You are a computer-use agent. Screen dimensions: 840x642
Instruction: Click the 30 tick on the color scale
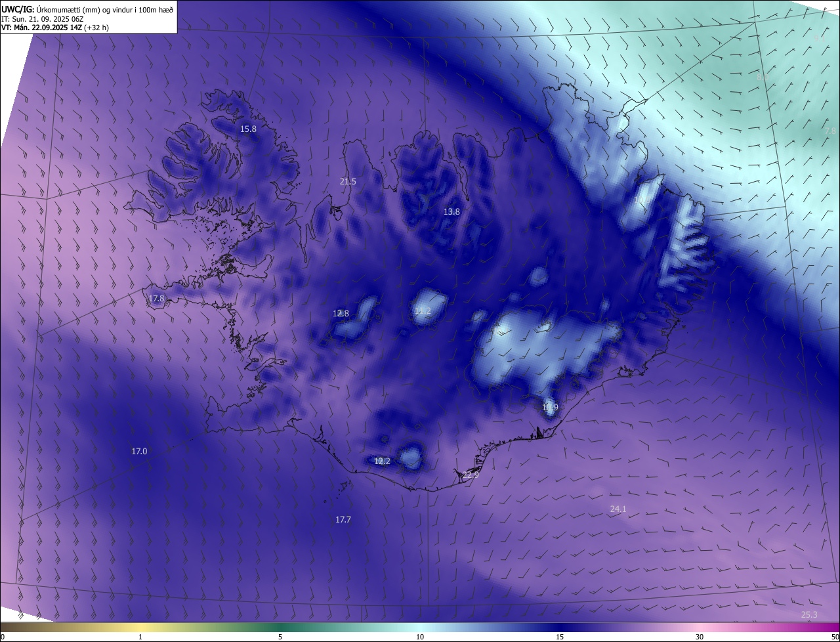[x=700, y=637]
